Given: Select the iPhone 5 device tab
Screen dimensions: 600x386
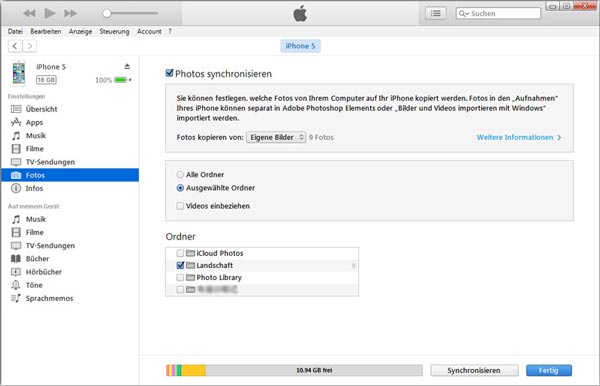Looking at the screenshot, I should click(300, 46).
